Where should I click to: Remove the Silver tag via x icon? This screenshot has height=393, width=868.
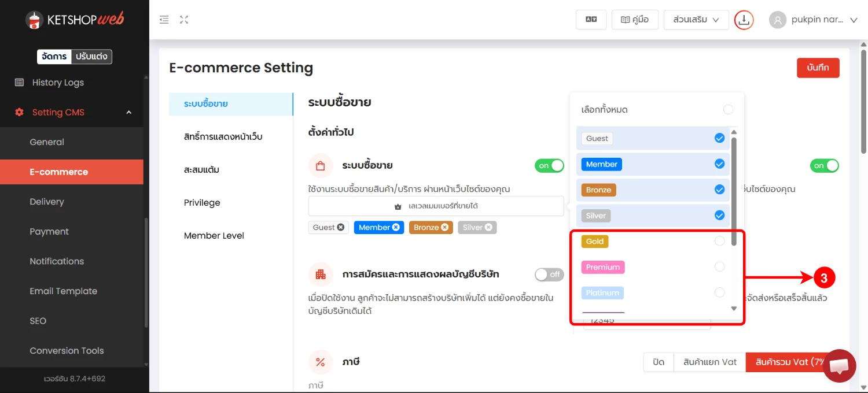(x=488, y=227)
